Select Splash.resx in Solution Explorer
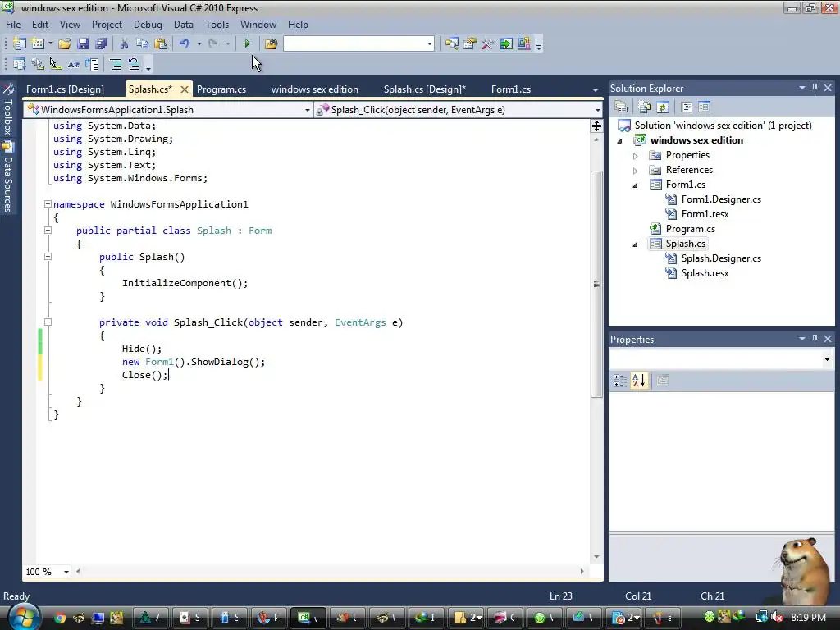This screenshot has height=630, width=840. 705,273
